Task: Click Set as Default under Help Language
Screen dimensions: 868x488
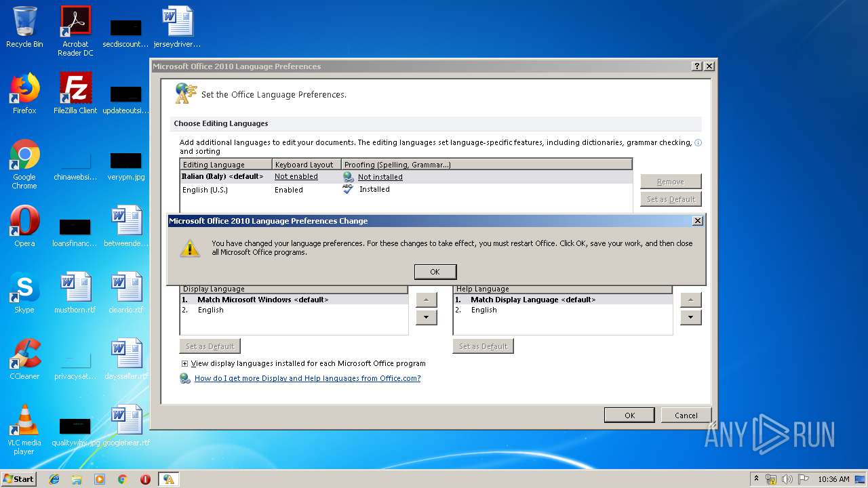Action: (484, 346)
